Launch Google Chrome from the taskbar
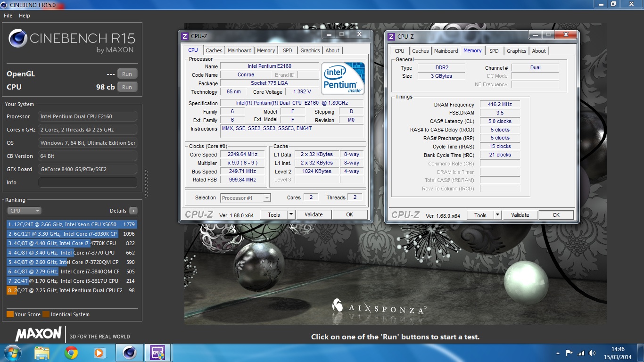Image resolution: width=644 pixels, height=362 pixels. tap(71, 353)
